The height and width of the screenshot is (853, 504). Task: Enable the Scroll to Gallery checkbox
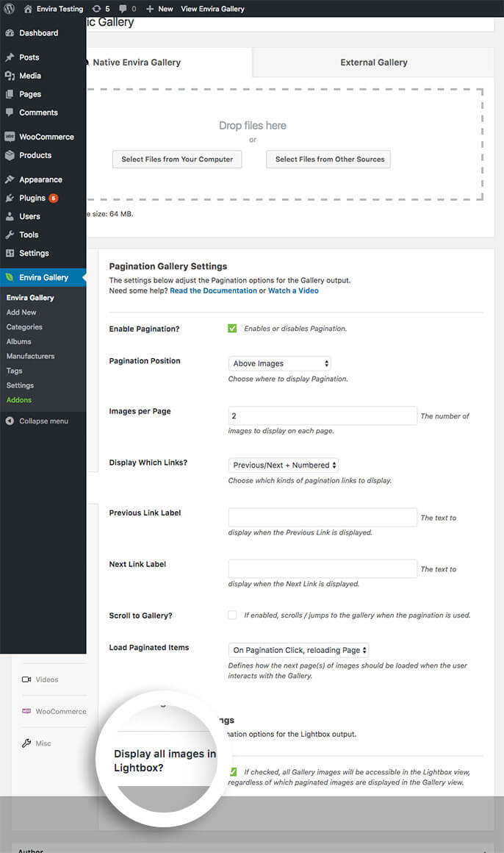pyautogui.click(x=232, y=615)
